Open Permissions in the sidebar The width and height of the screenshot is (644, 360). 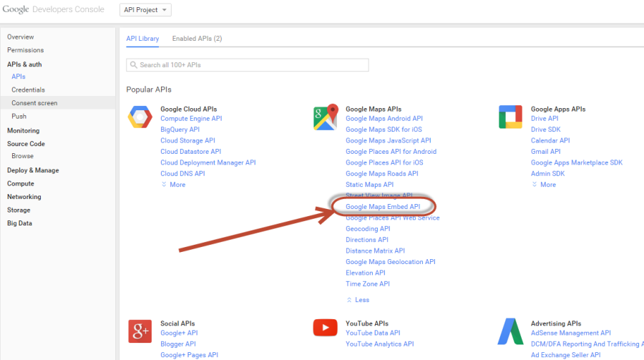coord(26,50)
